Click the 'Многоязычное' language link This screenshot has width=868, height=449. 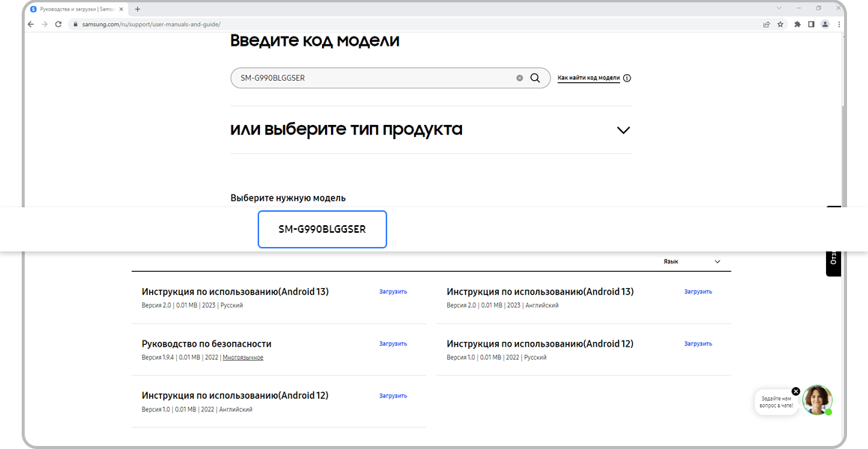coord(243,358)
